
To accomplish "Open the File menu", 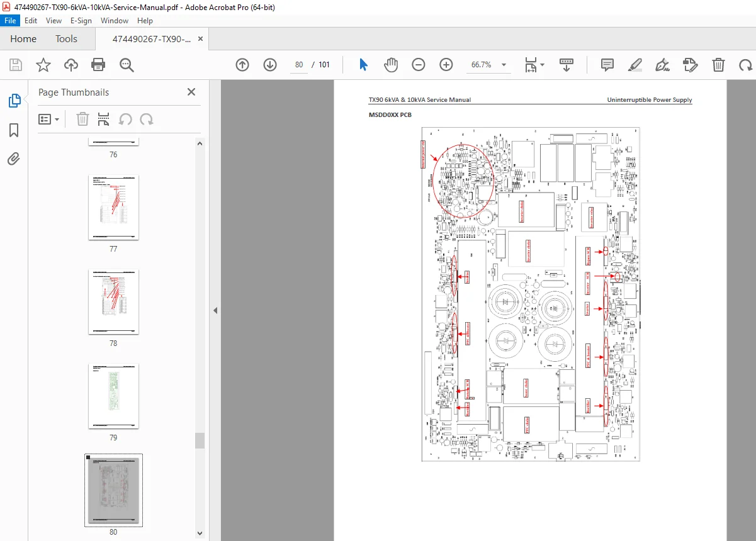I will pyautogui.click(x=10, y=20).
